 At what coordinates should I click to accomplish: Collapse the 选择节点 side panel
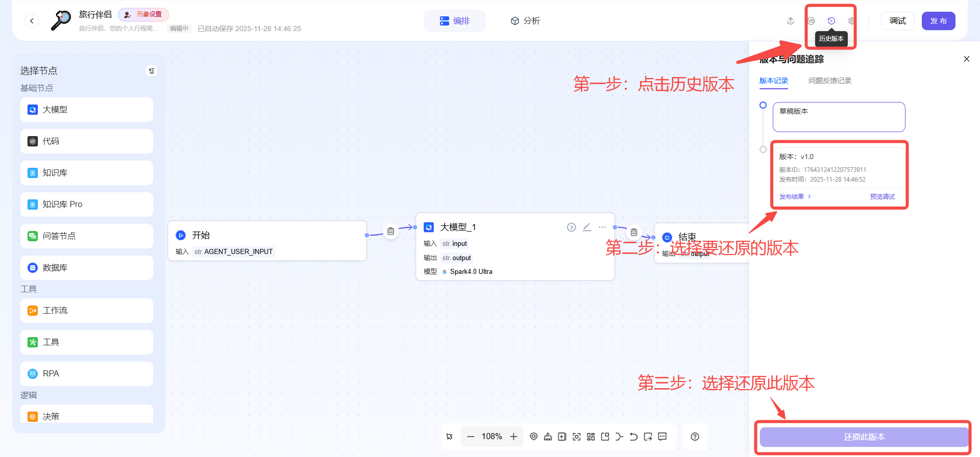point(152,71)
